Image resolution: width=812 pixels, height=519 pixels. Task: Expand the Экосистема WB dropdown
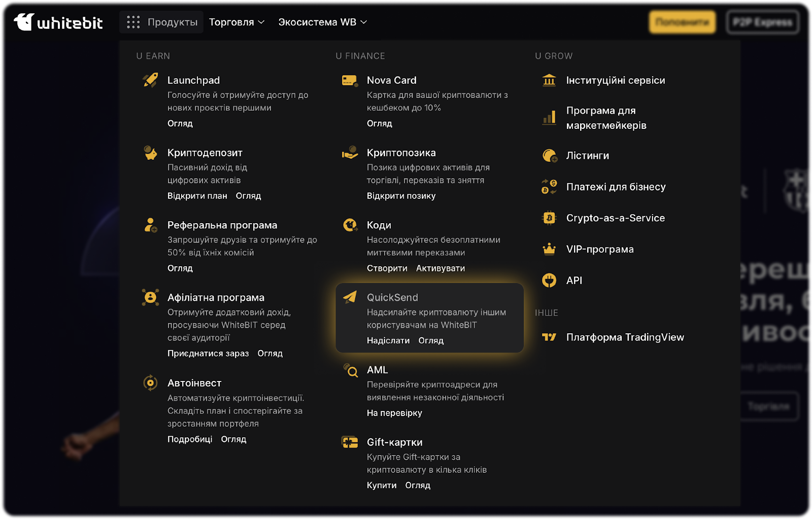coord(322,22)
